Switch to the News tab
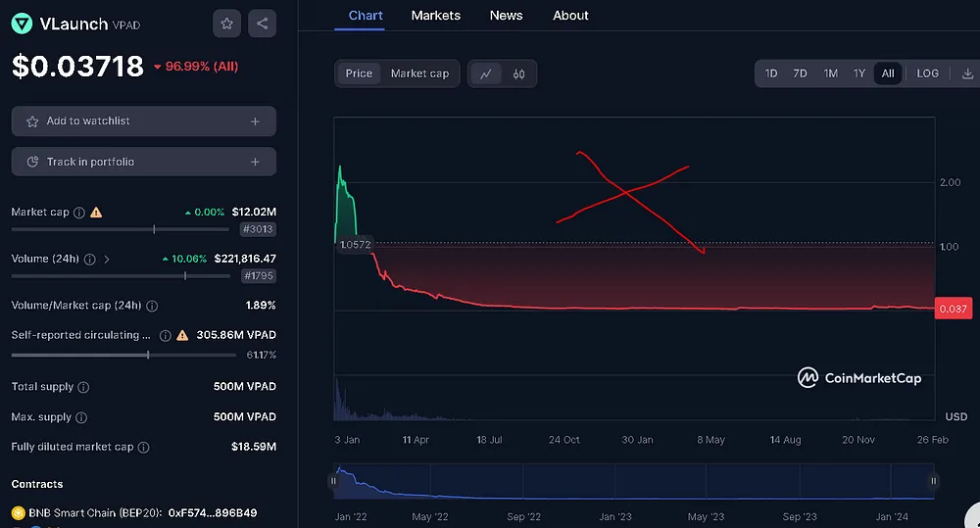 click(506, 16)
